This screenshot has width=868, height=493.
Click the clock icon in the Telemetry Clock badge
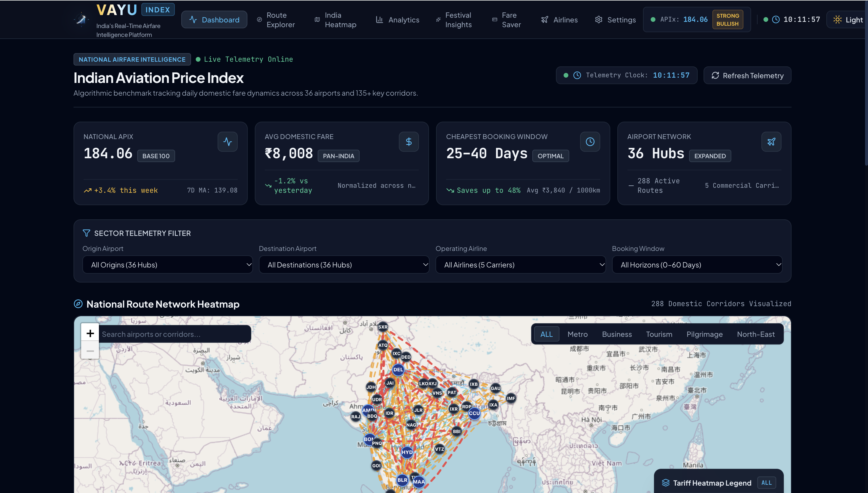click(577, 75)
